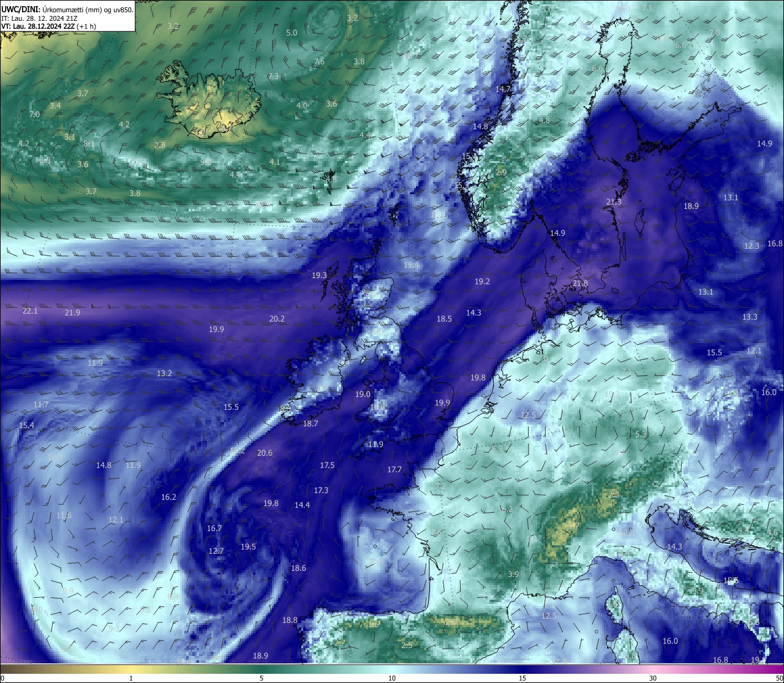Click the VT valid time line 22Z
This screenshot has height=683, width=784.
(x=48, y=26)
